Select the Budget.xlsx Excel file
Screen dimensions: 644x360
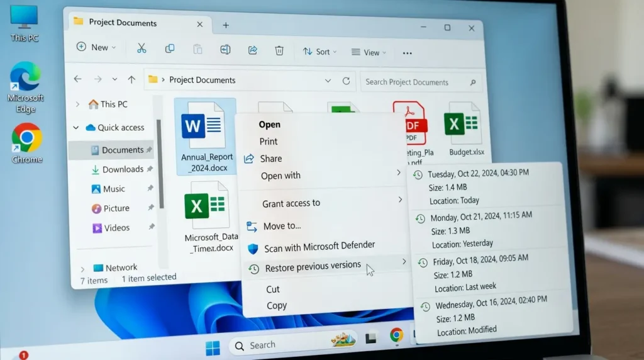(x=464, y=128)
